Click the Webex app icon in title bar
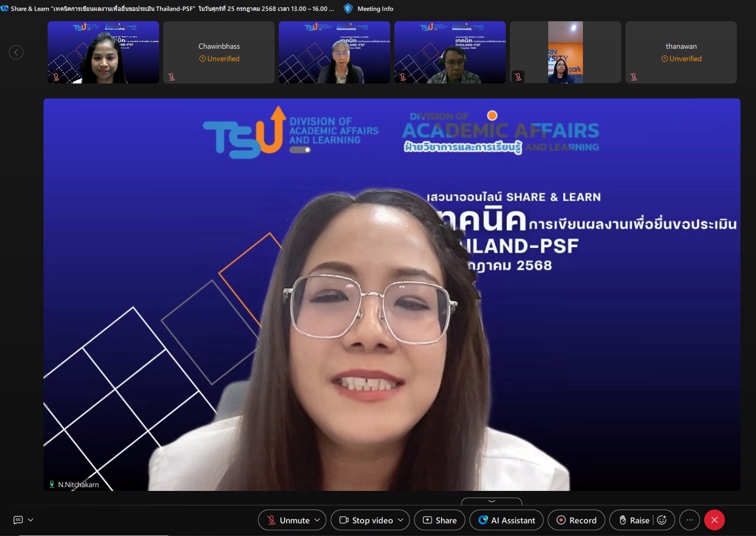The image size is (756, 536). [x=5, y=8]
